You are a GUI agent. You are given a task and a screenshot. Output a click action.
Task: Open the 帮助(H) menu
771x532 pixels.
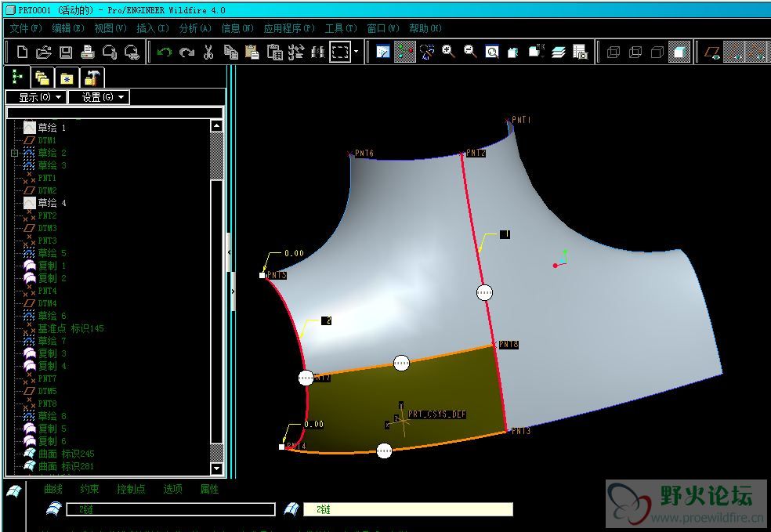[425, 28]
